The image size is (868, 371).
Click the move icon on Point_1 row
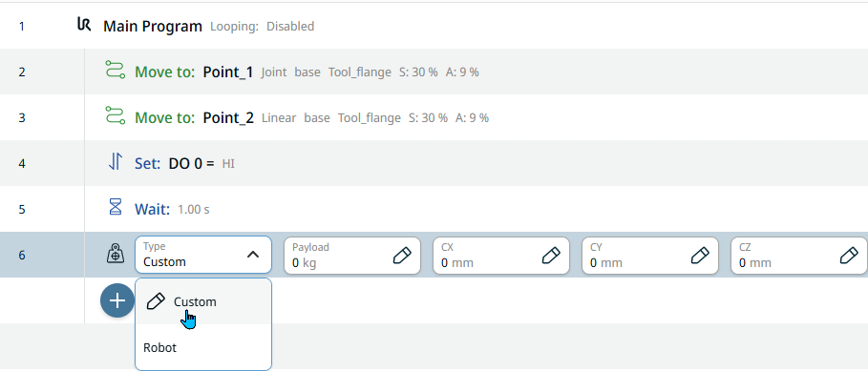[x=116, y=71]
